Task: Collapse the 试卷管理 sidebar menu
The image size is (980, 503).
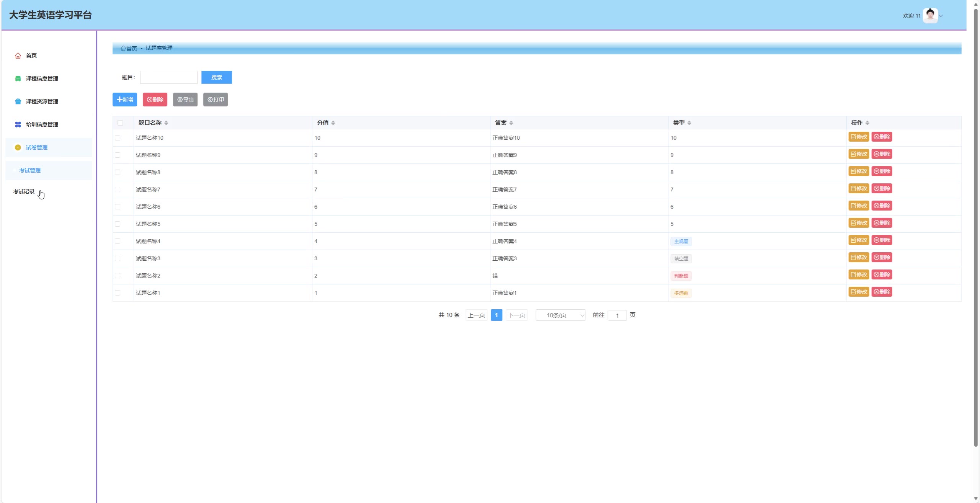Action: 37,147
